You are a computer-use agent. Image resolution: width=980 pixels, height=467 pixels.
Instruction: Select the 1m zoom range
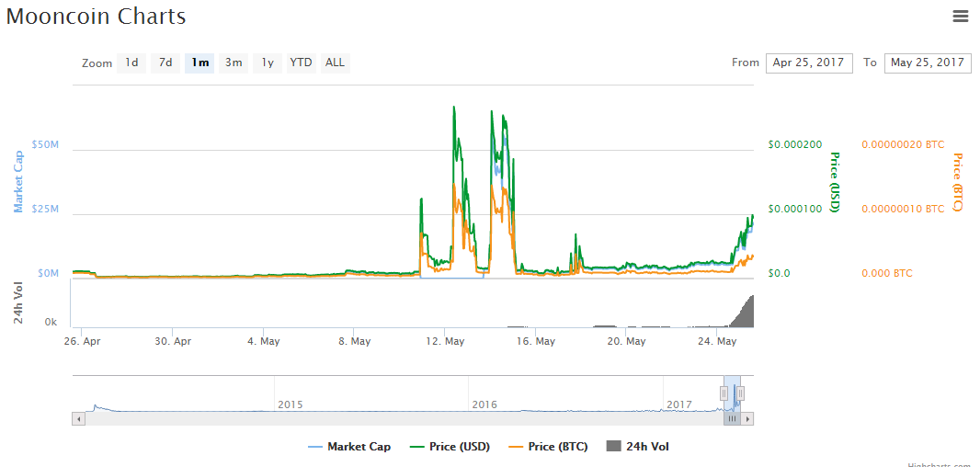tap(199, 63)
